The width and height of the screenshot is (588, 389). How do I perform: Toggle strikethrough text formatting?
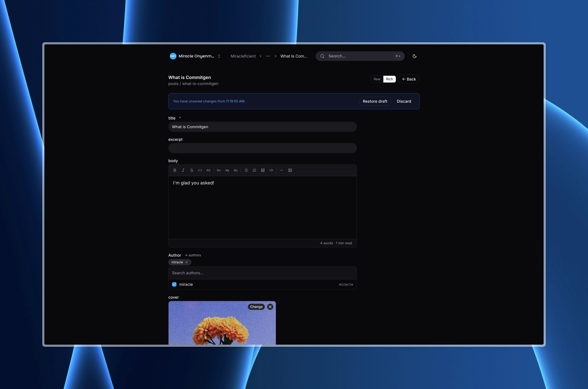pyautogui.click(x=192, y=170)
